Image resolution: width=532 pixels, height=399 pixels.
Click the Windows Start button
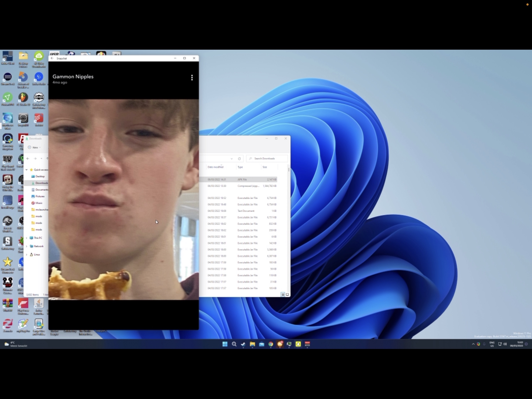[x=225, y=344]
